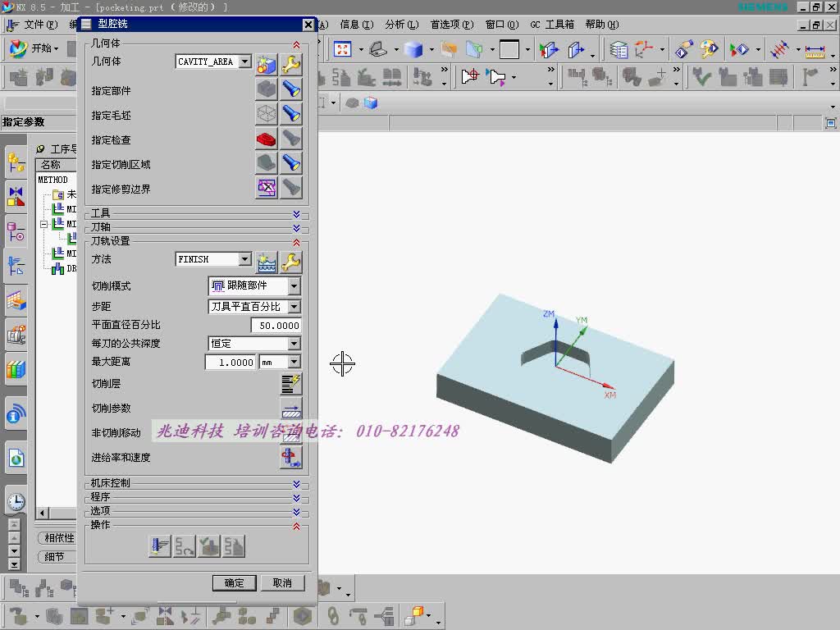Open the File (文件) menu

(40, 25)
